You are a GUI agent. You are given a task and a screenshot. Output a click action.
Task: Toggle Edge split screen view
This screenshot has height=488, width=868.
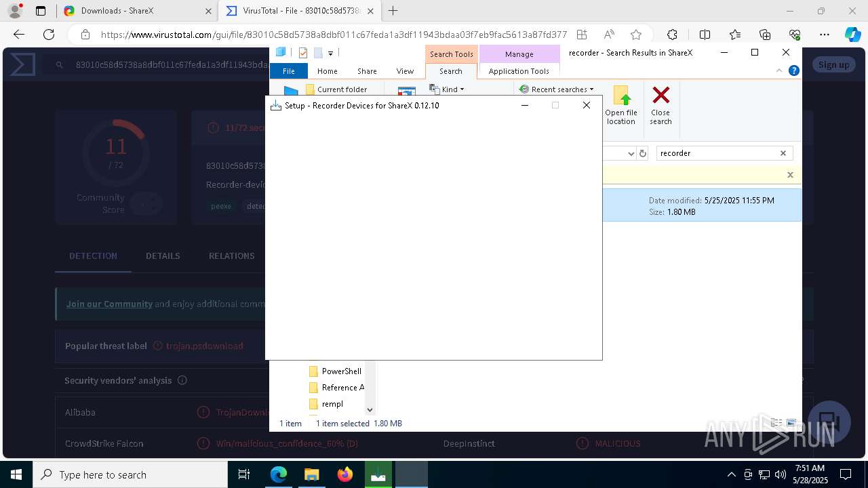(x=705, y=35)
